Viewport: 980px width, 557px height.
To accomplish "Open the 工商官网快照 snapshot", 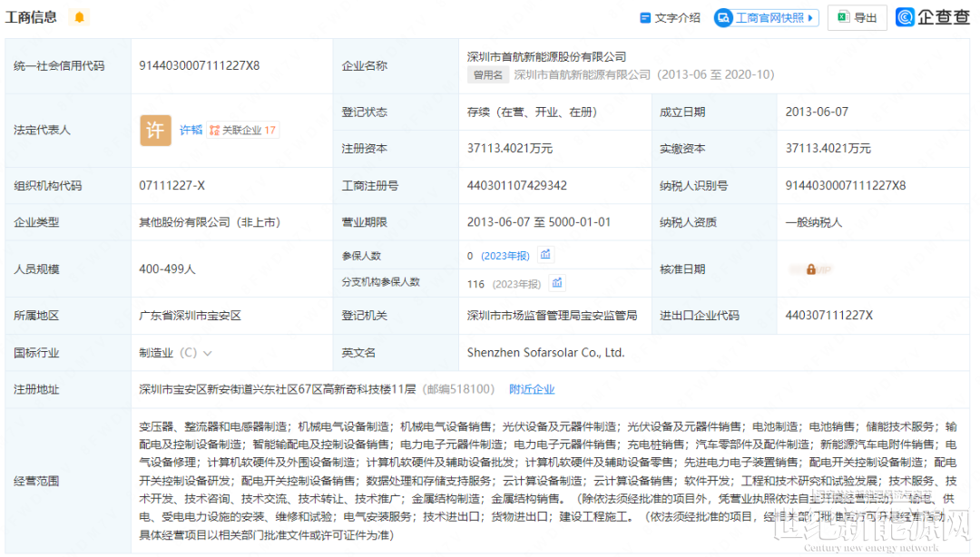I will [766, 17].
